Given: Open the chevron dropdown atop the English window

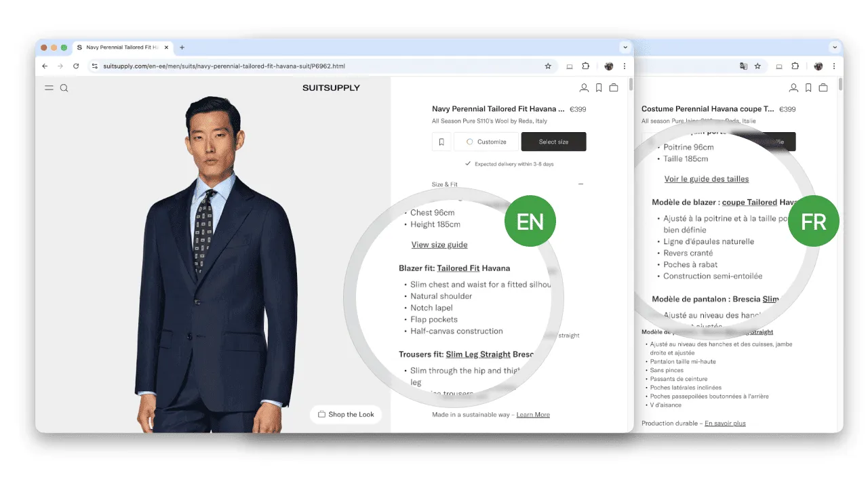Looking at the screenshot, I should pyautogui.click(x=625, y=47).
